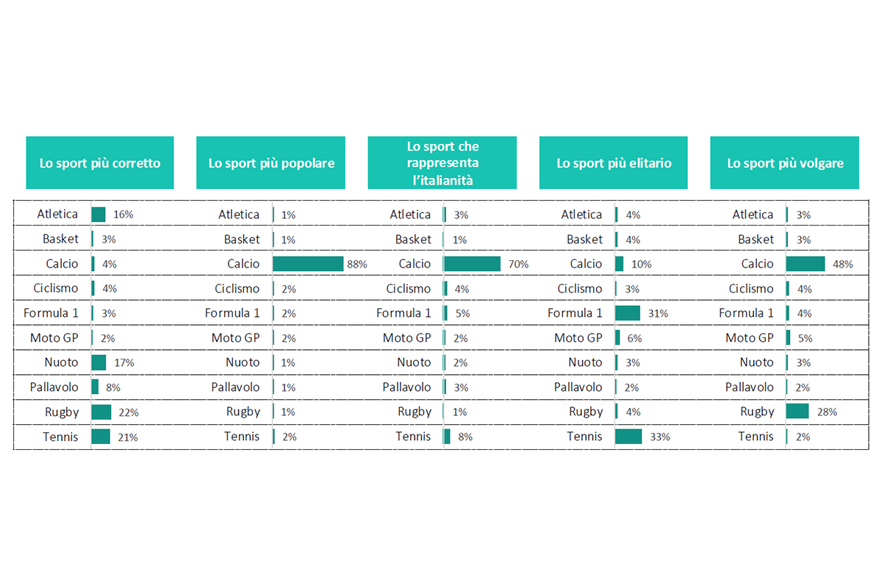
Task: Click the 'Lo sport più volgare' header
Action: point(784,162)
